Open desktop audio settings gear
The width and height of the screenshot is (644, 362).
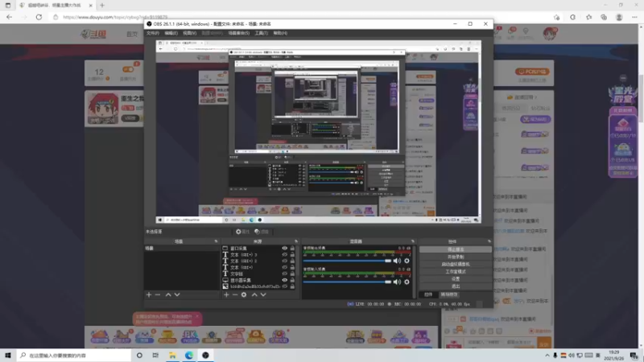pyautogui.click(x=407, y=261)
